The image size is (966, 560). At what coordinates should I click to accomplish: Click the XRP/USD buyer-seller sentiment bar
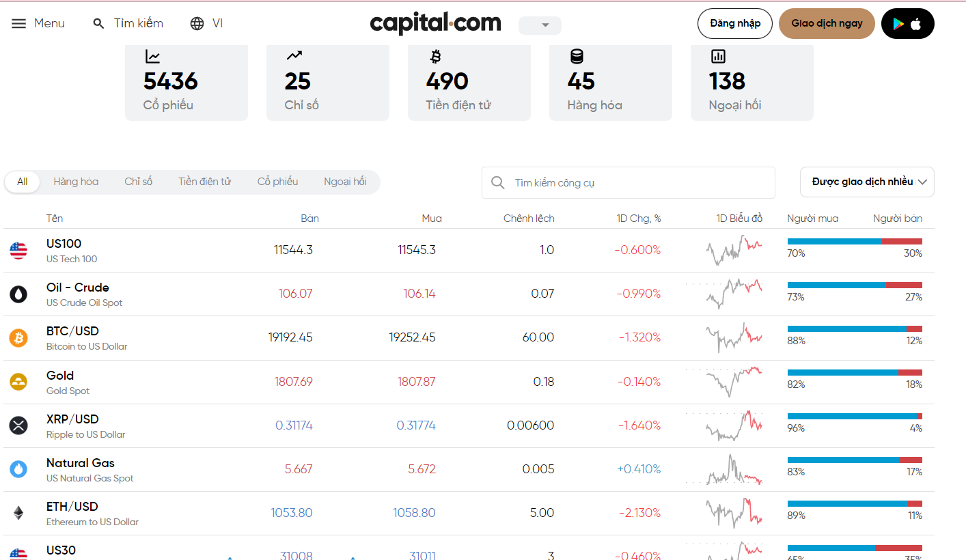(x=855, y=416)
